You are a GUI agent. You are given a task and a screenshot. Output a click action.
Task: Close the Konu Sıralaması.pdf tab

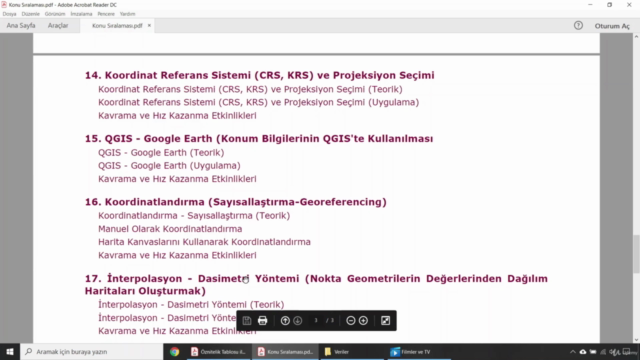click(149, 25)
